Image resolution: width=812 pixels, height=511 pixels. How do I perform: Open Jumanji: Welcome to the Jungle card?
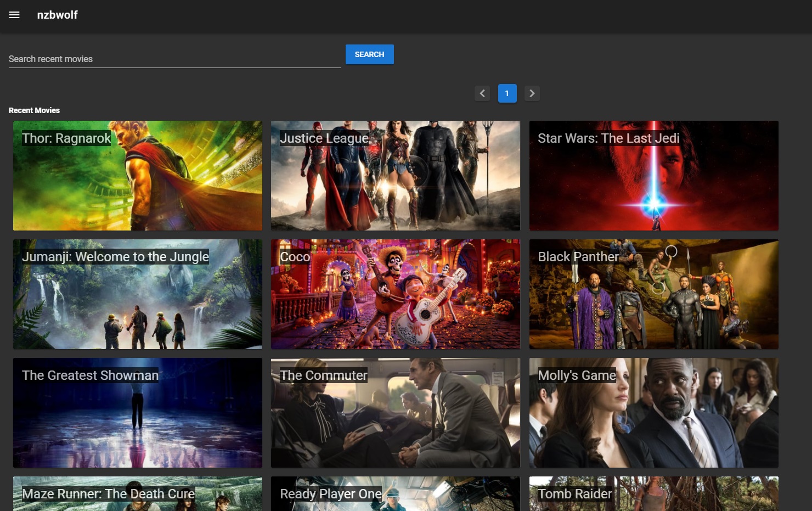pos(138,294)
